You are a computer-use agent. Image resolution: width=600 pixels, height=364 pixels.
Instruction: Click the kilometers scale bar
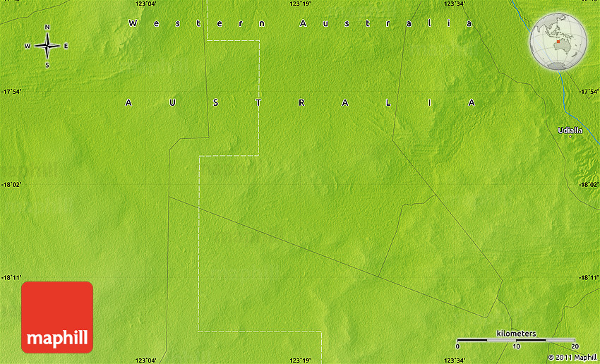coord(516,339)
